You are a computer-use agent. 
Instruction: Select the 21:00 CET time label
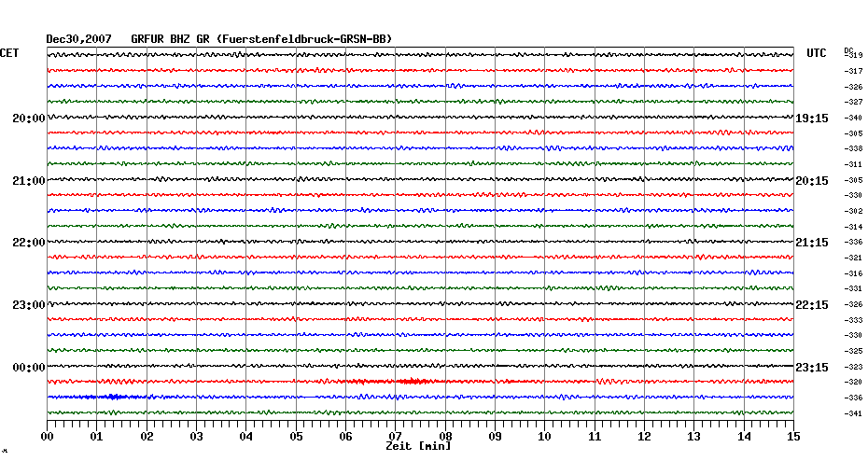29,181
